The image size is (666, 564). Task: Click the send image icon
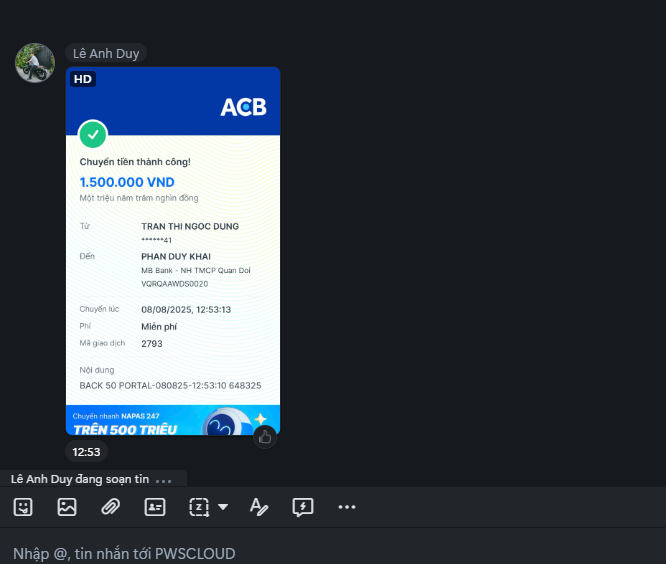click(x=67, y=507)
